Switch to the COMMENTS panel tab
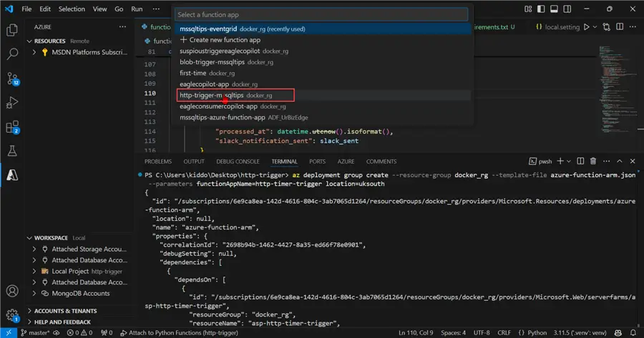The image size is (644, 338). (x=381, y=161)
